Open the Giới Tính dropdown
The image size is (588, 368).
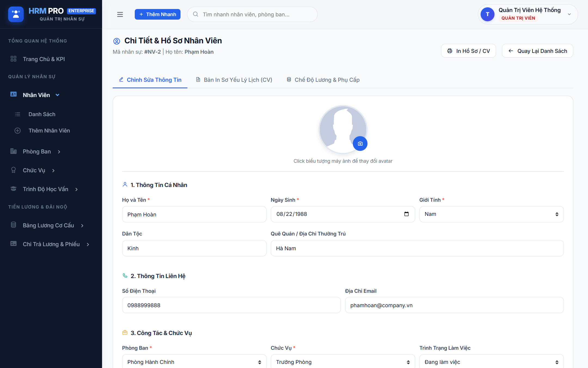click(x=491, y=214)
